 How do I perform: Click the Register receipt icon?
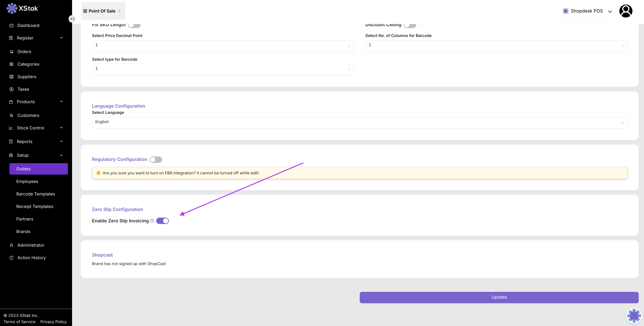pyautogui.click(x=11, y=38)
